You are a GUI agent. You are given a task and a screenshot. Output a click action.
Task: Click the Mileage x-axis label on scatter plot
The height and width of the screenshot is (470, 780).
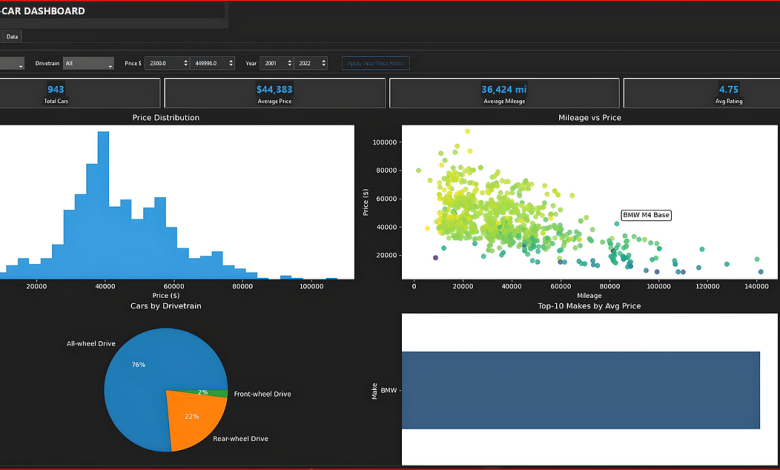point(589,295)
